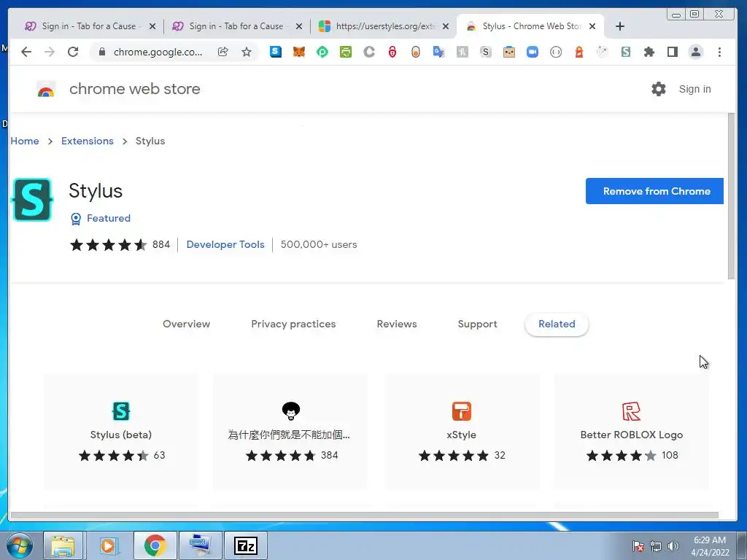Switch to the userstyles.org tab
Viewport: 747px width, 560px height.
pyautogui.click(x=385, y=26)
